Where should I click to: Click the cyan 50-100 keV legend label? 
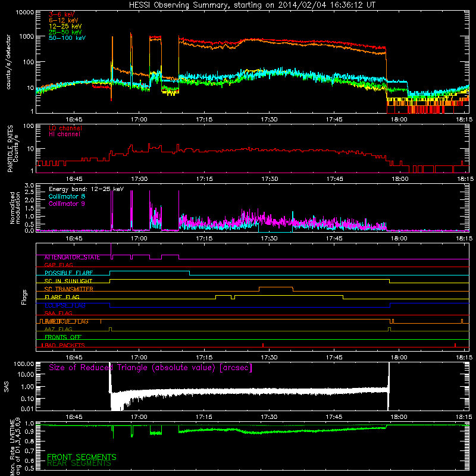pos(67,38)
